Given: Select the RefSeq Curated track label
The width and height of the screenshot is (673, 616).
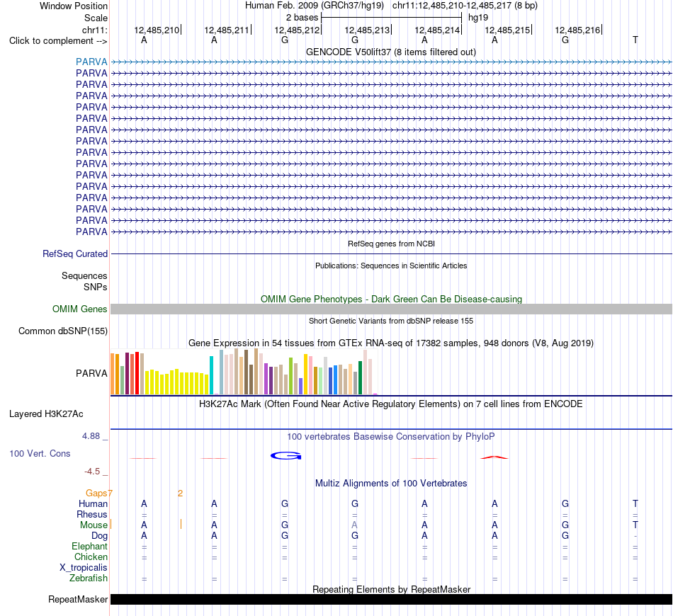Looking at the screenshot, I should tap(74, 253).
